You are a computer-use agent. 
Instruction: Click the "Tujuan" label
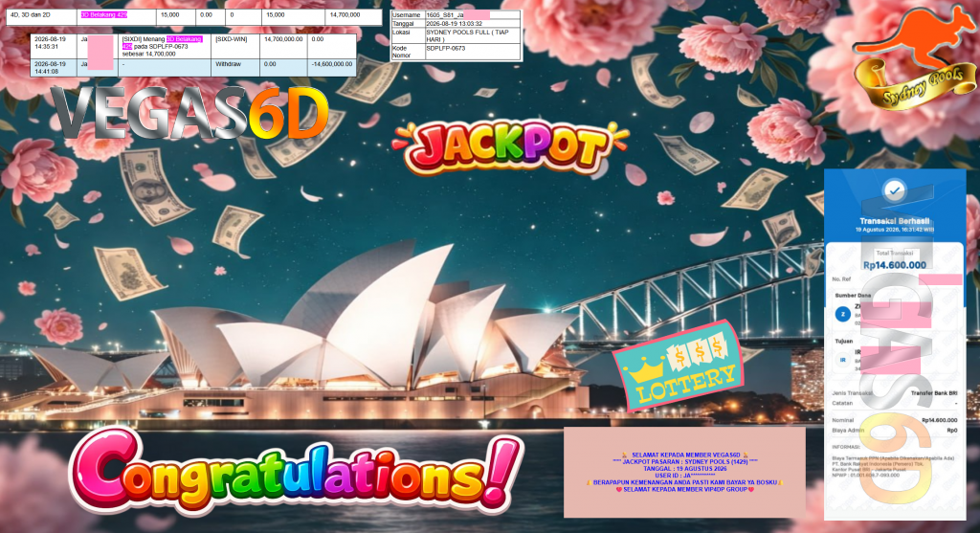pos(844,342)
